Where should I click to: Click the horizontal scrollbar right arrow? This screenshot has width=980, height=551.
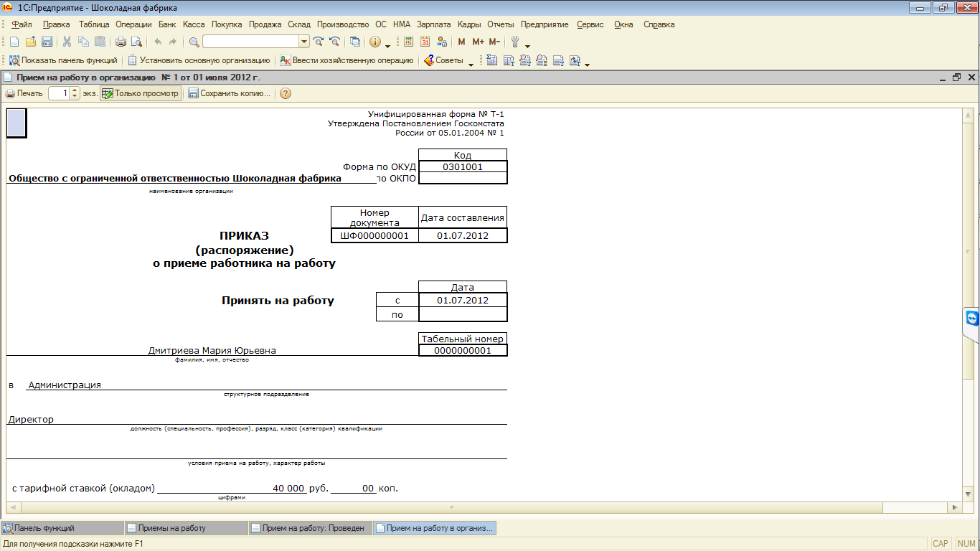[x=955, y=507]
